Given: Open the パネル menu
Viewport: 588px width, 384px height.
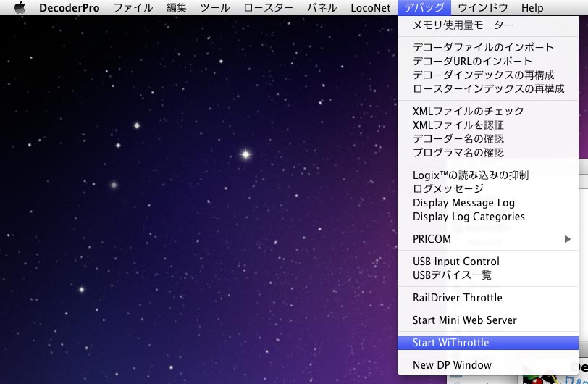Looking at the screenshot, I should tap(322, 7).
